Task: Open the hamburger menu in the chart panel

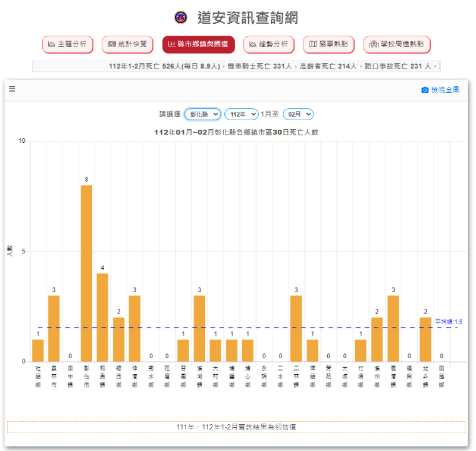Action: 12,89
